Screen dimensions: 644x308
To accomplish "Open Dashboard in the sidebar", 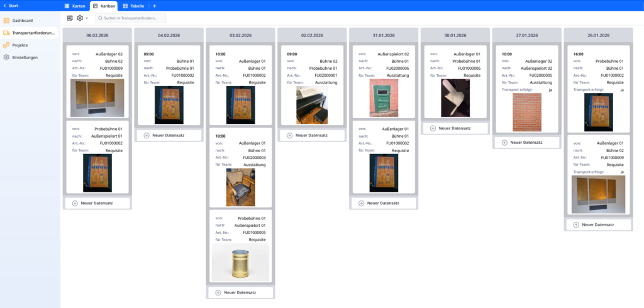I will 22,21.
